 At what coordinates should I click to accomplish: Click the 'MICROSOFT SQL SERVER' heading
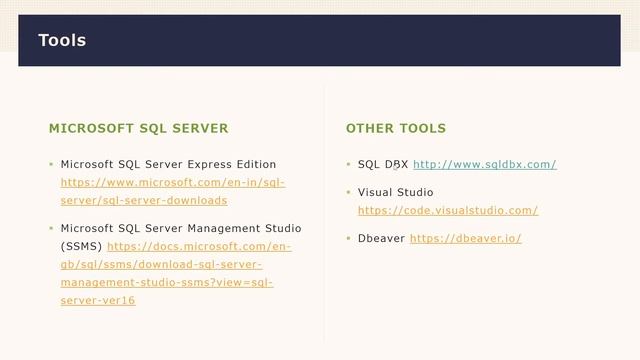pyautogui.click(x=138, y=128)
